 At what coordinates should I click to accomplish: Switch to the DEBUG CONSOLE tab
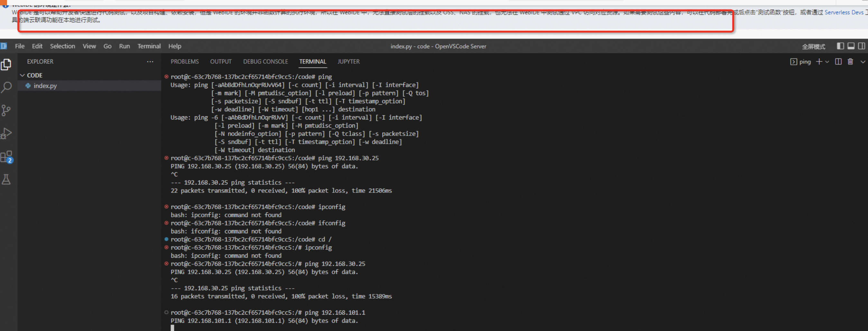[x=265, y=62]
